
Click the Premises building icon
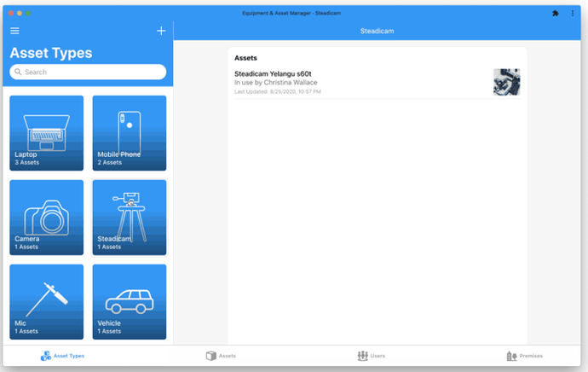[511, 356]
